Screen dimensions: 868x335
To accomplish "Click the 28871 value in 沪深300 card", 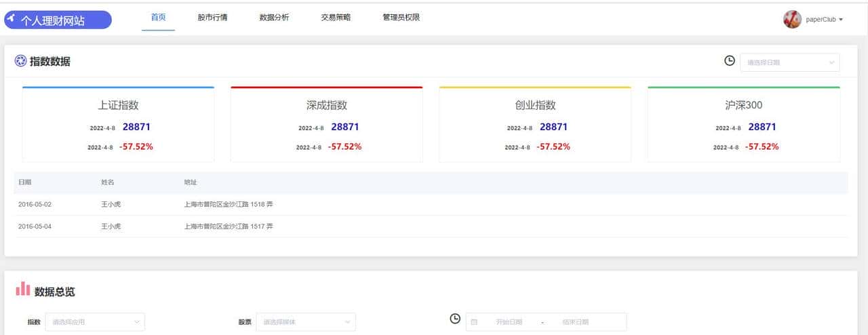I will tap(762, 127).
